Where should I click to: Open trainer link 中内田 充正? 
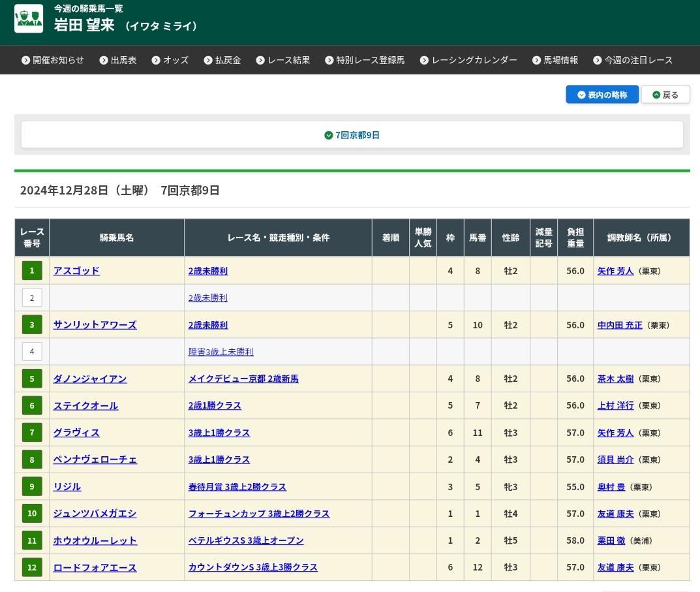tap(619, 325)
